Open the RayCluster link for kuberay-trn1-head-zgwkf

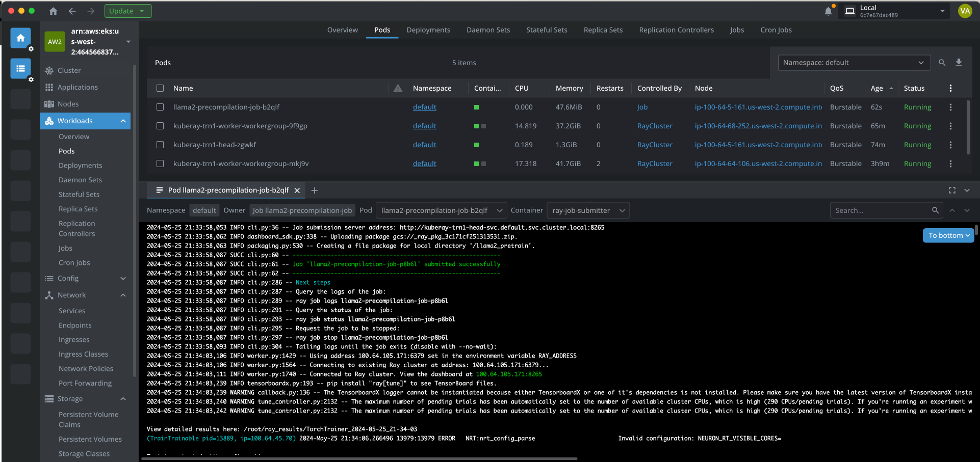(x=655, y=145)
